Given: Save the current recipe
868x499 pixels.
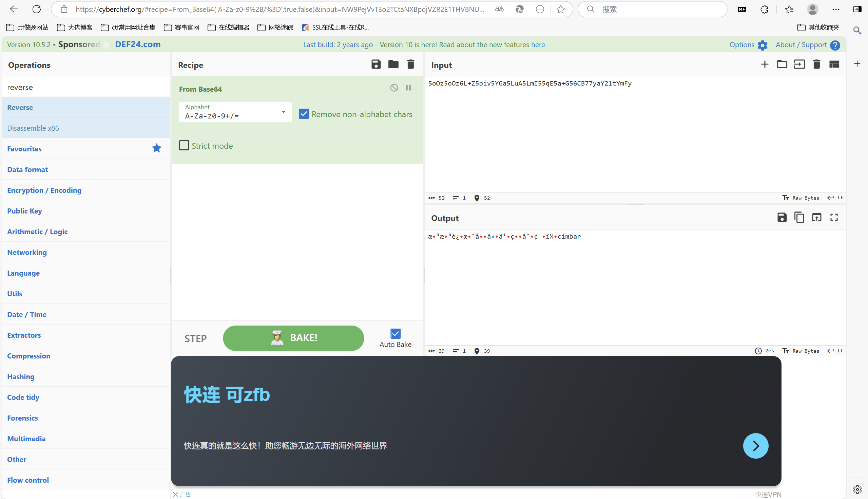Looking at the screenshot, I should (x=376, y=64).
